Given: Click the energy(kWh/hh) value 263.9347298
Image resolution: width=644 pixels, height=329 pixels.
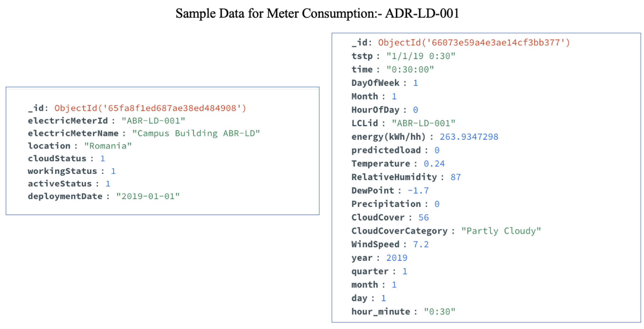Looking at the screenshot, I should 469,136.
